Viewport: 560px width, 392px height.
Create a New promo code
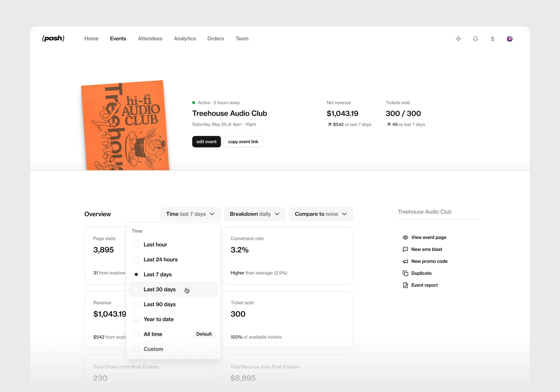[429, 261]
